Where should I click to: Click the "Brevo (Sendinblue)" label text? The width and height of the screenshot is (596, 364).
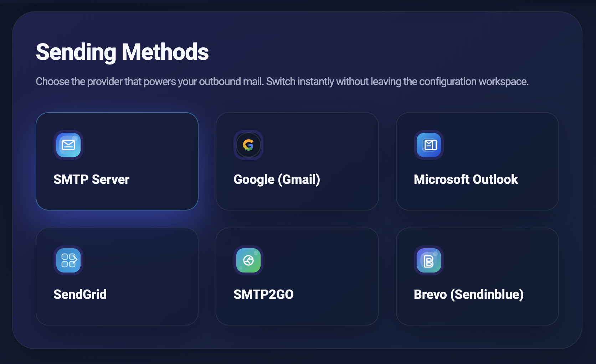(468, 295)
